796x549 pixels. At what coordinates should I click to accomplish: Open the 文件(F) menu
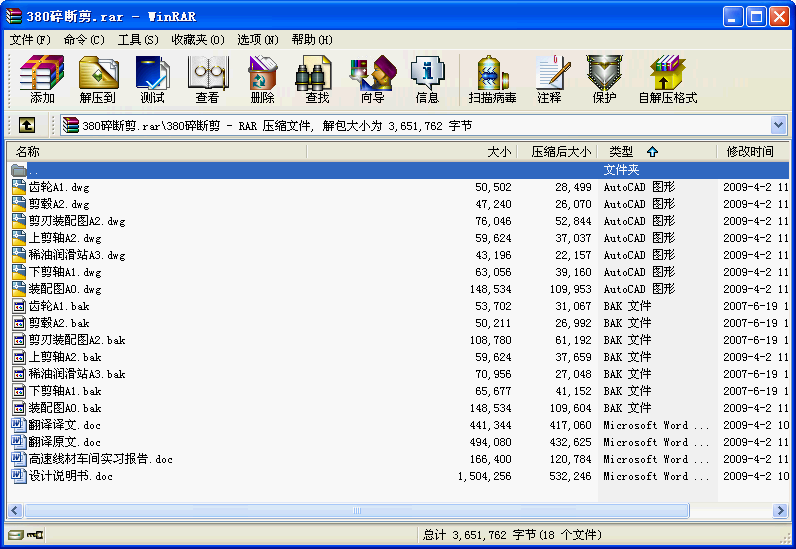pyautogui.click(x=30, y=39)
